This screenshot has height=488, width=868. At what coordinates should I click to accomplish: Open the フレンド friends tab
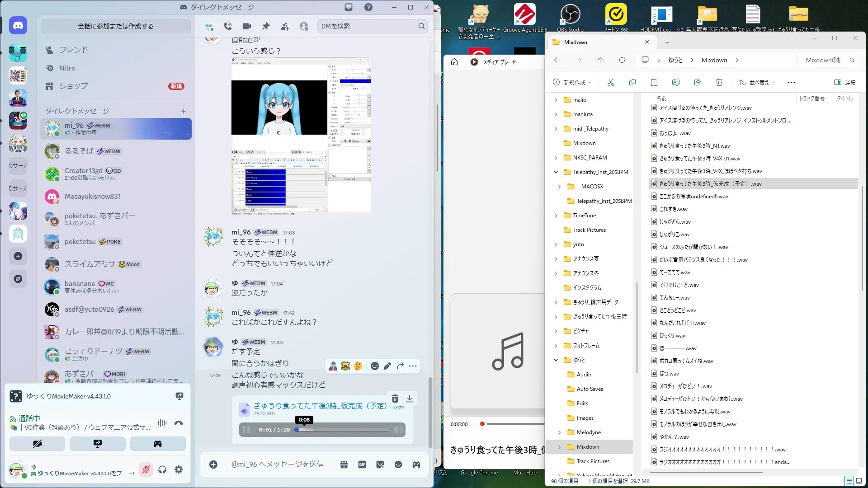click(73, 50)
